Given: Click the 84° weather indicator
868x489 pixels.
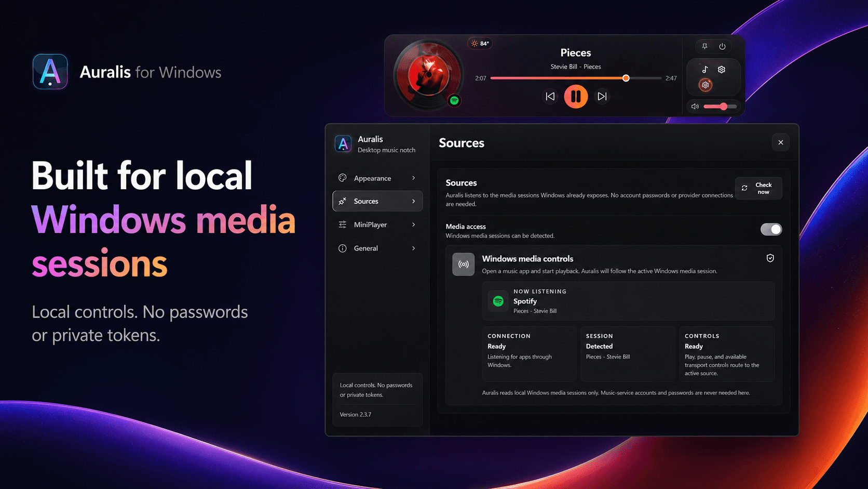Looking at the screenshot, I should (x=480, y=44).
